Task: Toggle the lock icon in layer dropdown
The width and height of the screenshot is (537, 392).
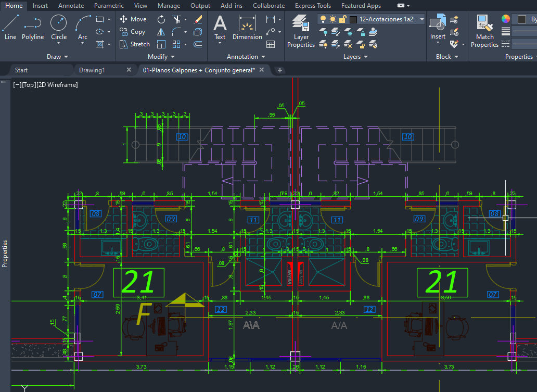Action: click(x=342, y=19)
